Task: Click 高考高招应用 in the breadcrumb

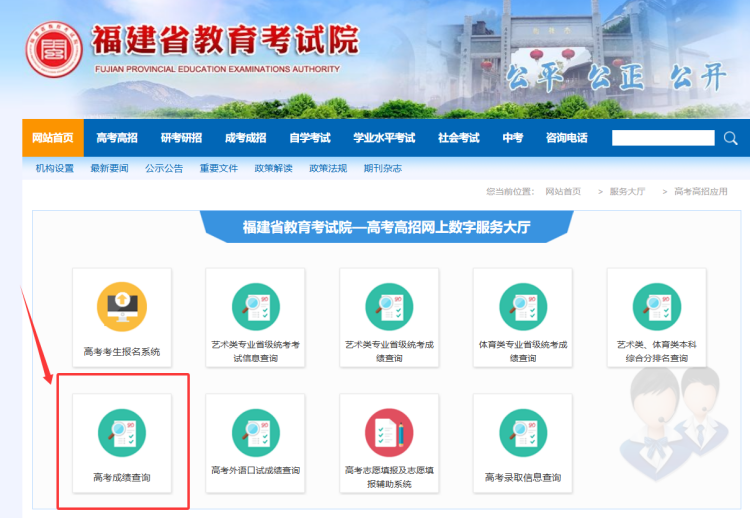Action: 701,191
